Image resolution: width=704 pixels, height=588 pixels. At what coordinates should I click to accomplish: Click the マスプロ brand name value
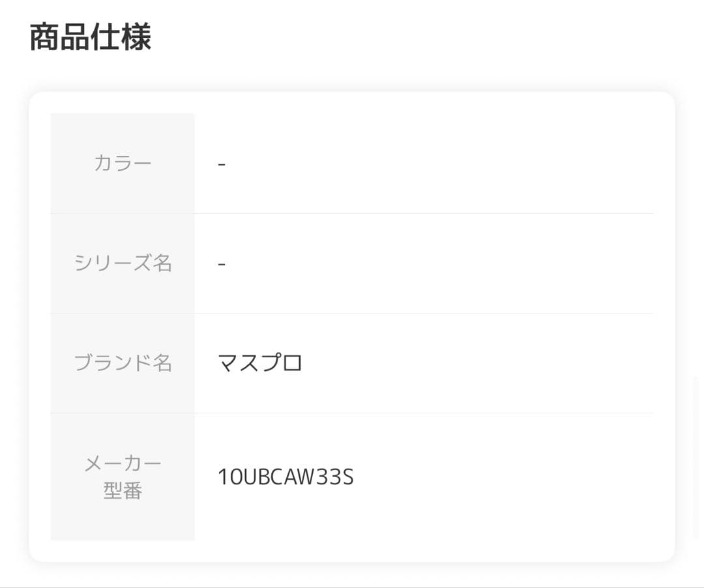[x=260, y=362]
